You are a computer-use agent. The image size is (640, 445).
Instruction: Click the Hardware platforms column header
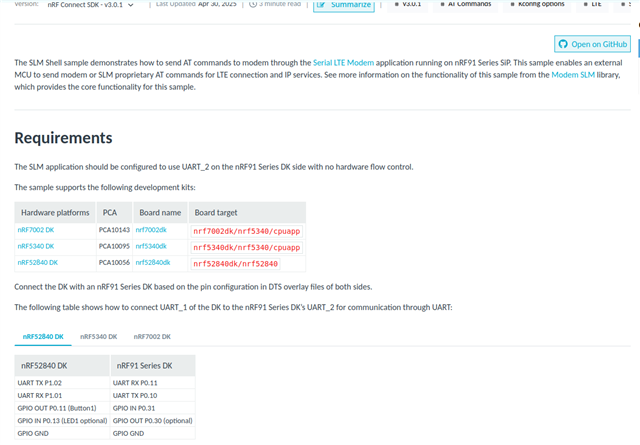pyautogui.click(x=55, y=213)
